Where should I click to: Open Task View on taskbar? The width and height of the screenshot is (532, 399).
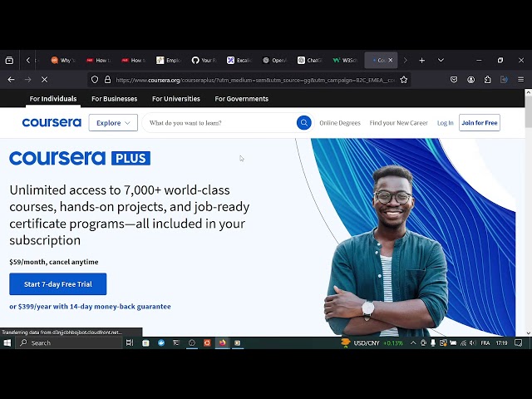[130, 343]
